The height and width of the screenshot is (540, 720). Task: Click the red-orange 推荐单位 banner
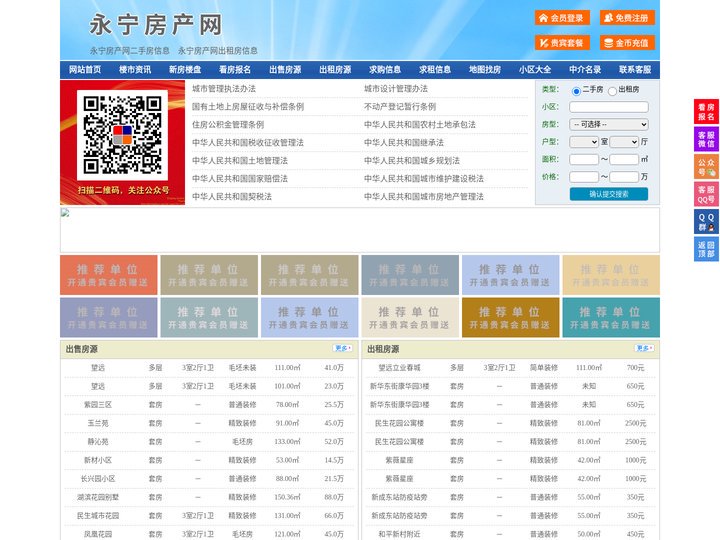(109, 275)
